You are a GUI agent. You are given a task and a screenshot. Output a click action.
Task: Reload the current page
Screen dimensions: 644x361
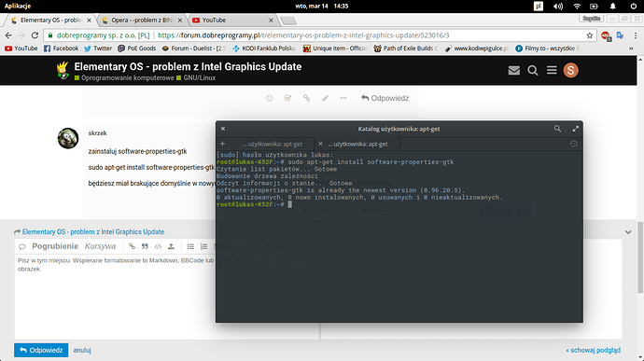(x=35, y=35)
